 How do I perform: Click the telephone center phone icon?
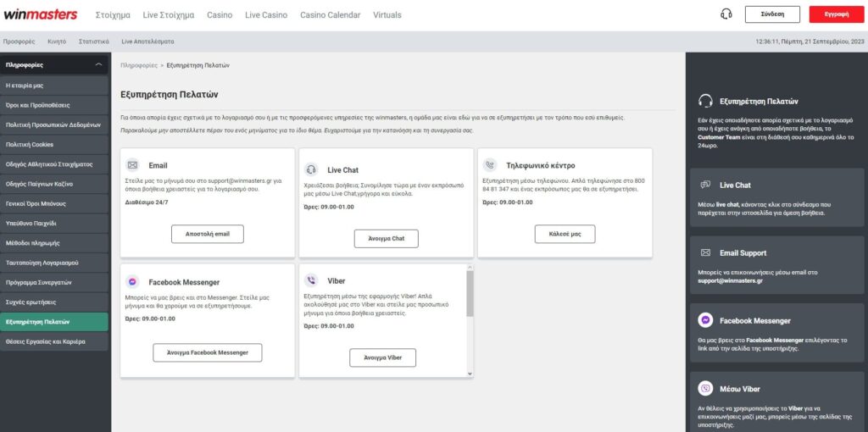(490, 165)
